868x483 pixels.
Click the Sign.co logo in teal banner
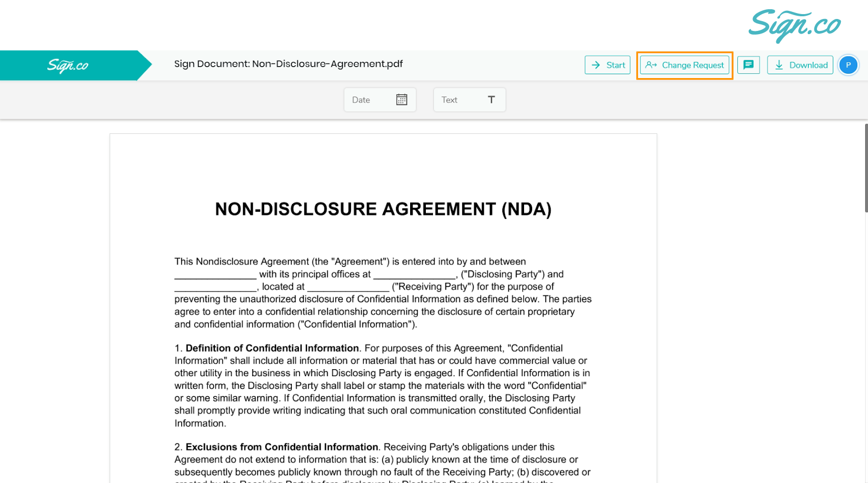pyautogui.click(x=68, y=66)
